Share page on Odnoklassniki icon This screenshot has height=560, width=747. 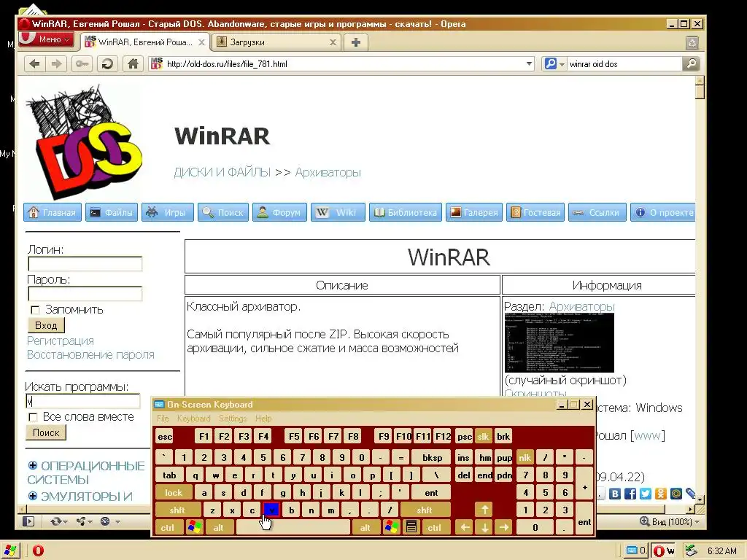tap(661, 494)
